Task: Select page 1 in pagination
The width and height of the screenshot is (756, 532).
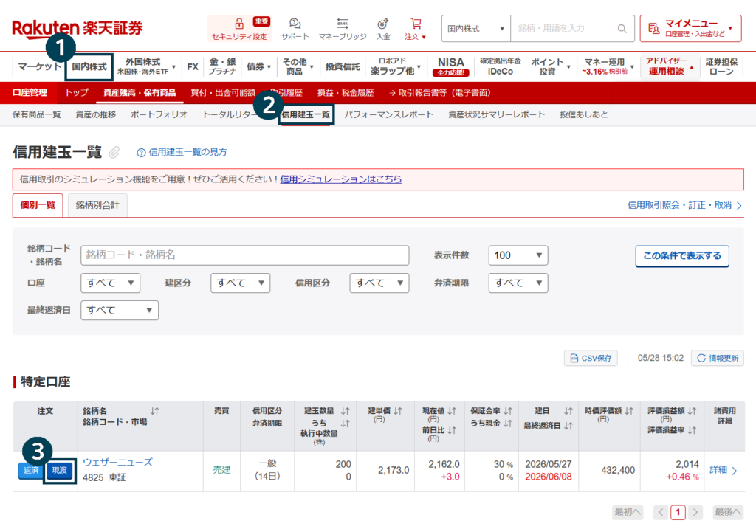Action: coord(678,512)
